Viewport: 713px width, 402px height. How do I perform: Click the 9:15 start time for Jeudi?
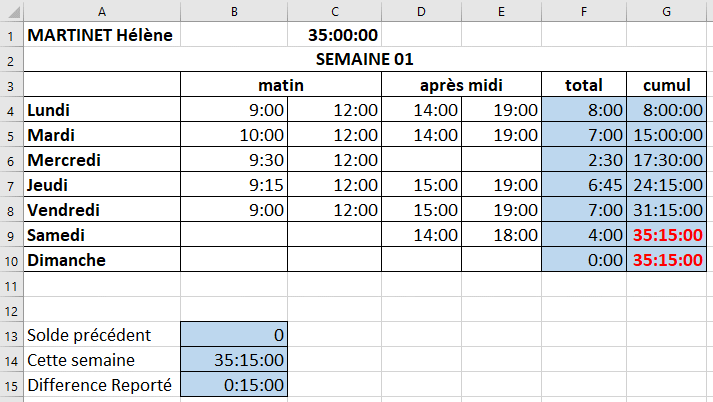[234, 185]
